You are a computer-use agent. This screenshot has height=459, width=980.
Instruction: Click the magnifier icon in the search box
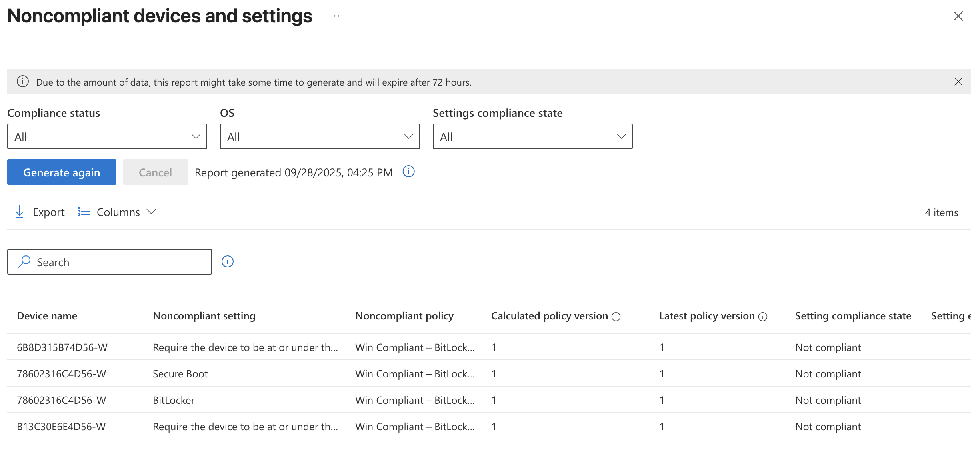pyautogui.click(x=24, y=262)
